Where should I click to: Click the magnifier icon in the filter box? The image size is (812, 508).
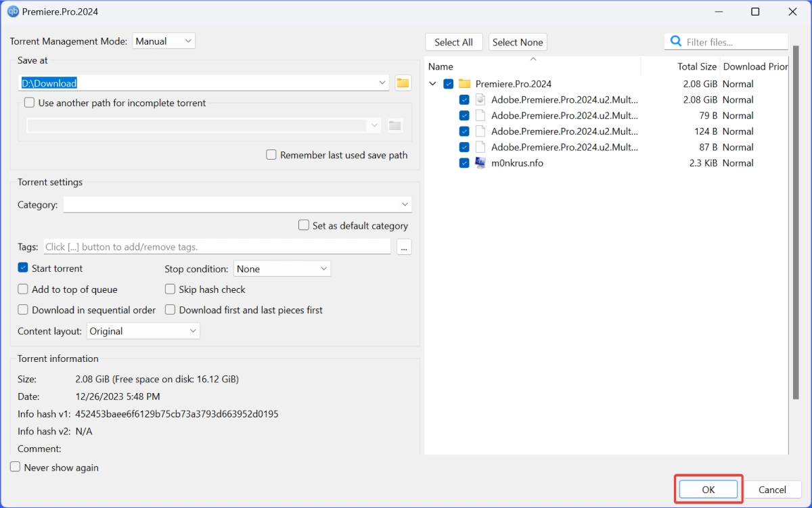point(675,42)
